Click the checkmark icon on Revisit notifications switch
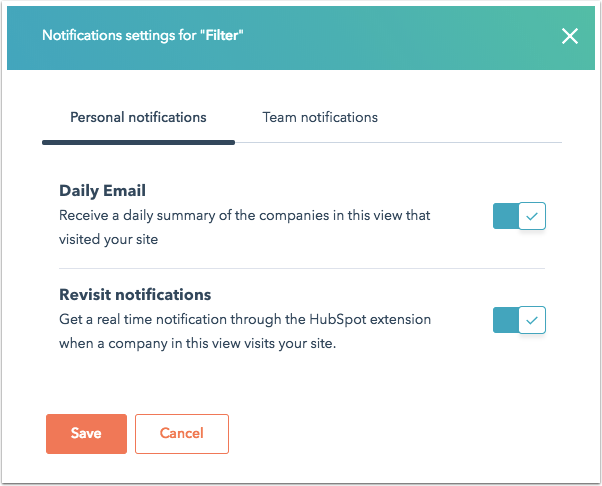602x486 pixels. click(x=532, y=320)
